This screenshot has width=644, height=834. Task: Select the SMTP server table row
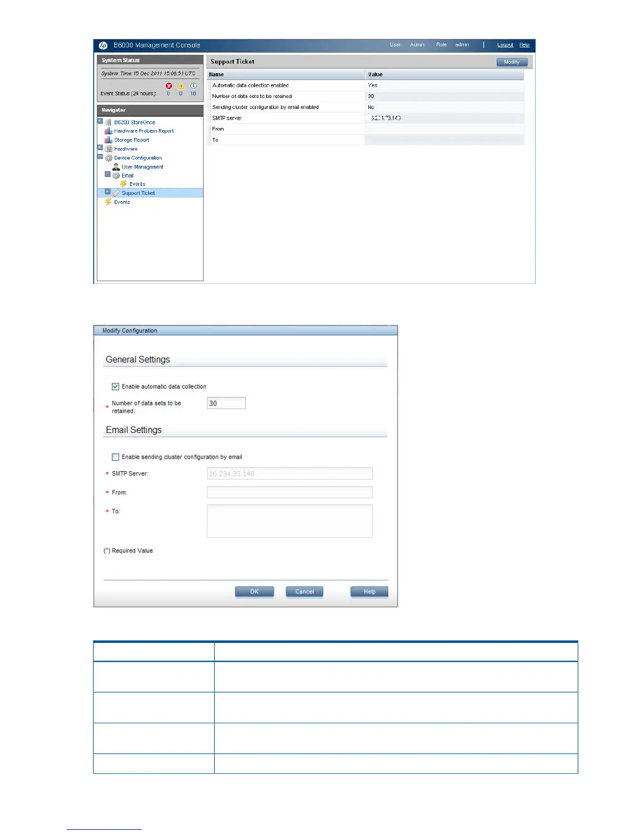point(366,118)
